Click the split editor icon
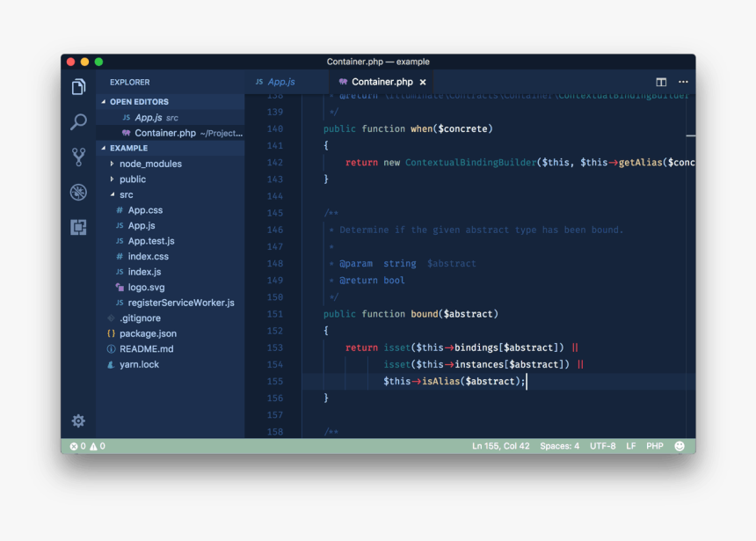This screenshot has height=541, width=756. (x=661, y=82)
